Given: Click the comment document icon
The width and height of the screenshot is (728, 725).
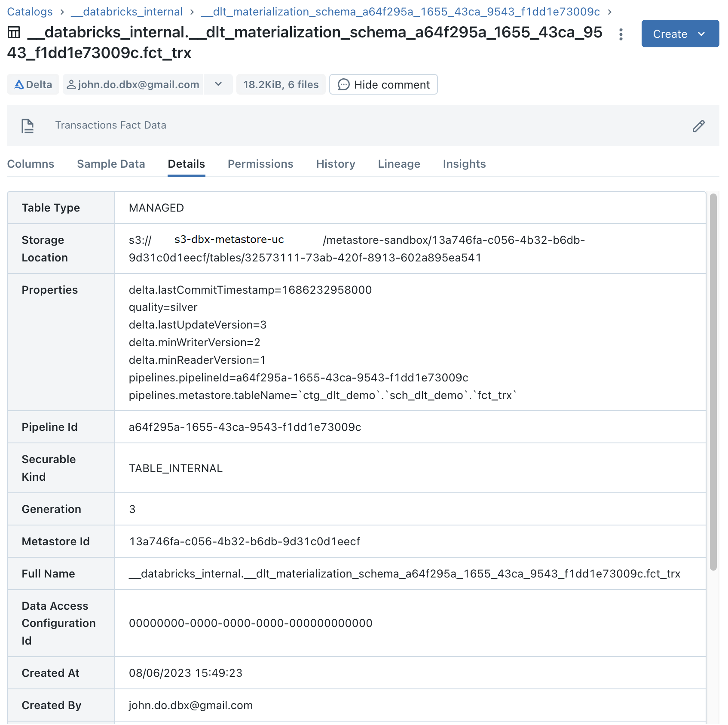Looking at the screenshot, I should click(28, 126).
